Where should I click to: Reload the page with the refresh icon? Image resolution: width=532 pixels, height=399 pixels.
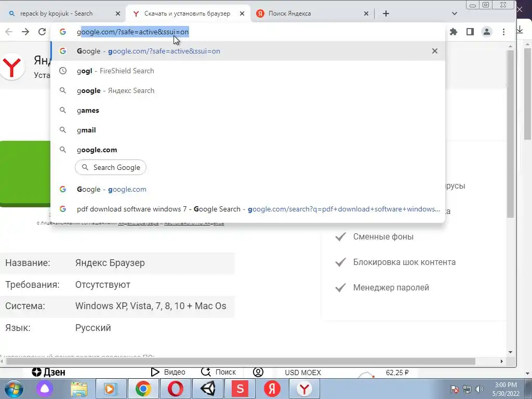42,32
